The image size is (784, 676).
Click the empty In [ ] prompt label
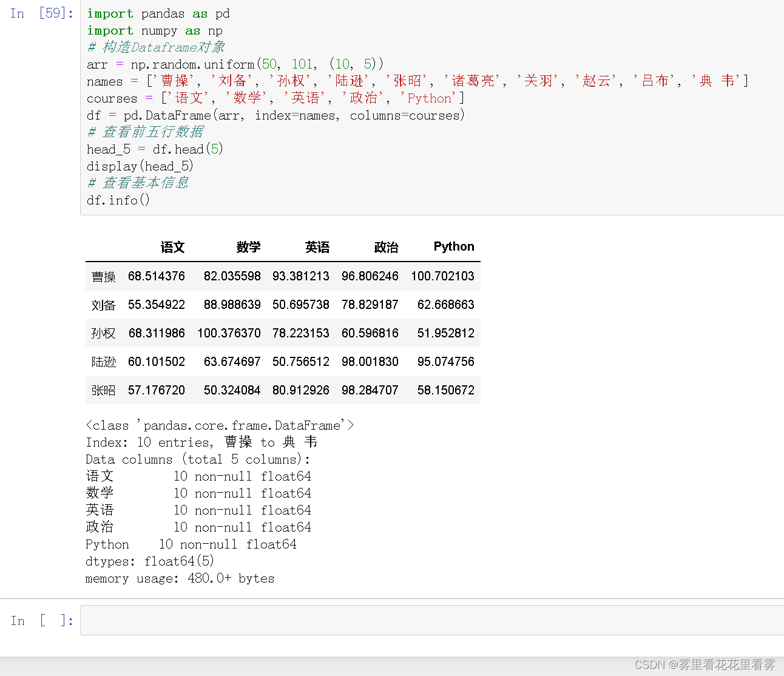coord(42,620)
